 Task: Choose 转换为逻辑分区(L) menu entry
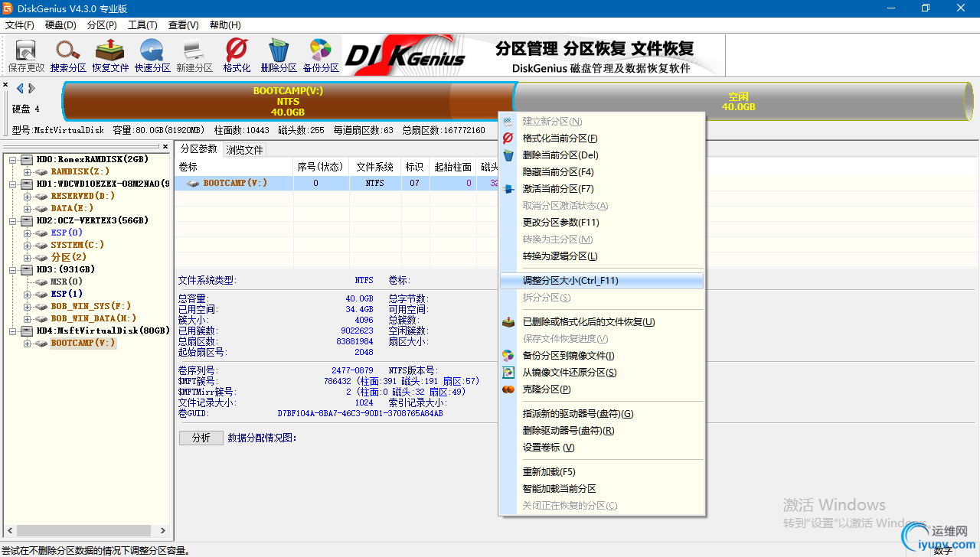(x=601, y=256)
